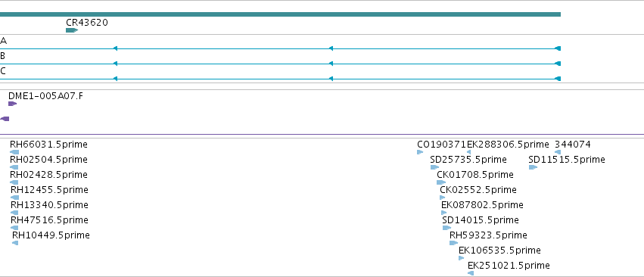644x277 pixels.
Task: Click the EK087802.5prime label
Action: coord(483,205)
